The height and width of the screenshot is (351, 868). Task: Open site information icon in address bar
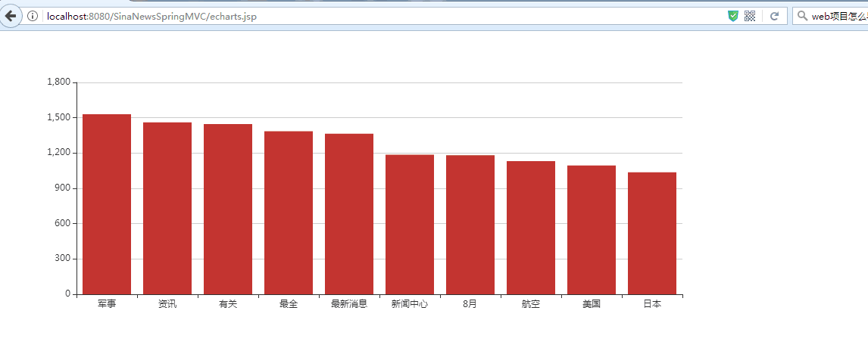click(32, 16)
